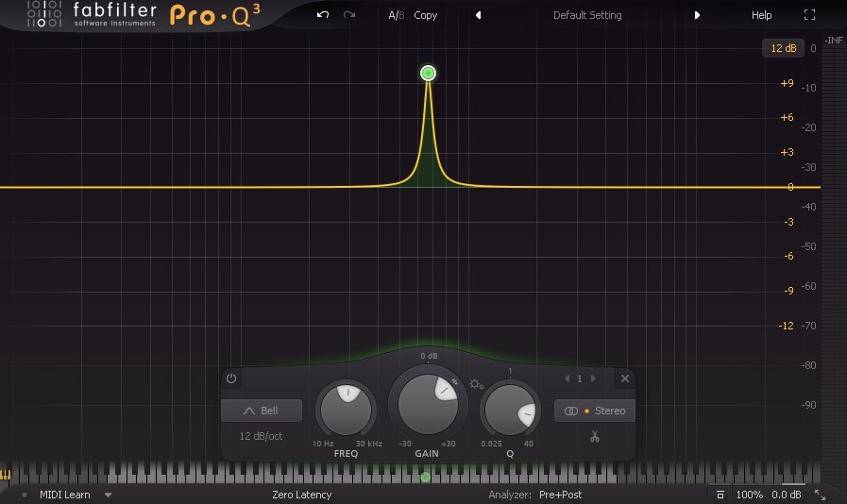Open the Help menu
847x504 pixels.
point(761,15)
